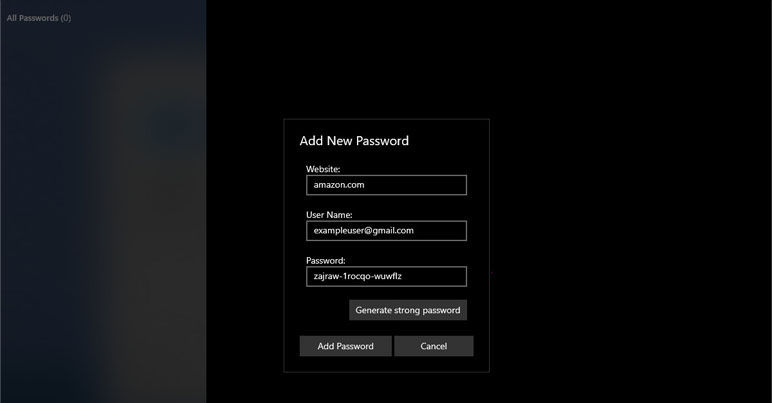
Task: Click the Password: label
Action: [x=325, y=260]
